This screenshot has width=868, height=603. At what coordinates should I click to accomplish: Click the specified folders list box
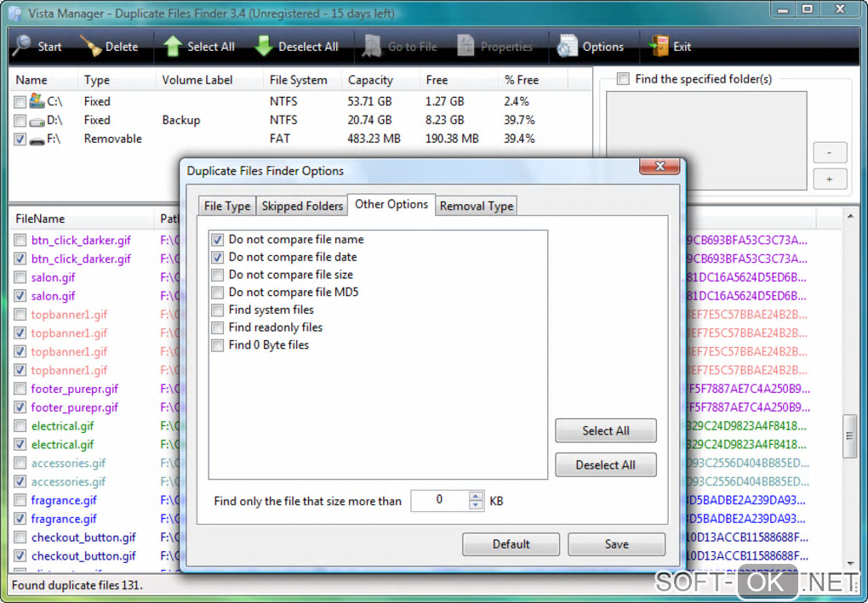[x=706, y=140]
